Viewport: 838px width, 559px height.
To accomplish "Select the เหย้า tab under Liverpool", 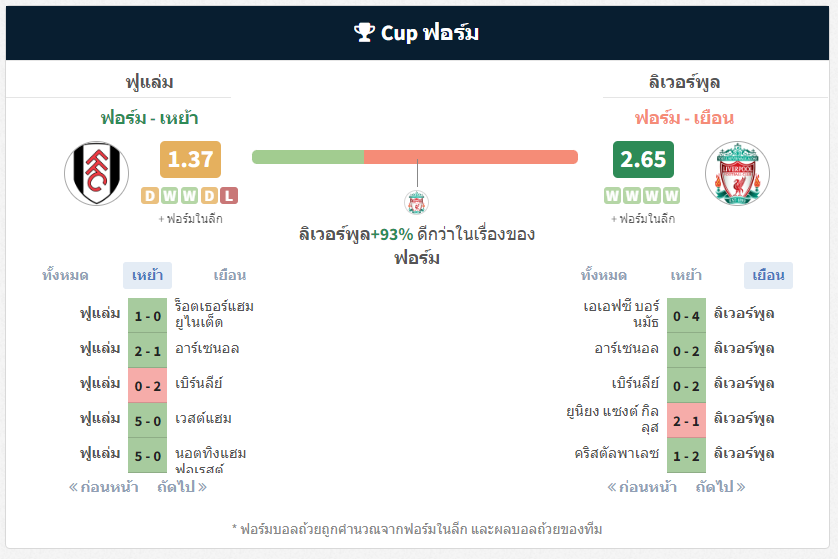I will pyautogui.click(x=686, y=275).
